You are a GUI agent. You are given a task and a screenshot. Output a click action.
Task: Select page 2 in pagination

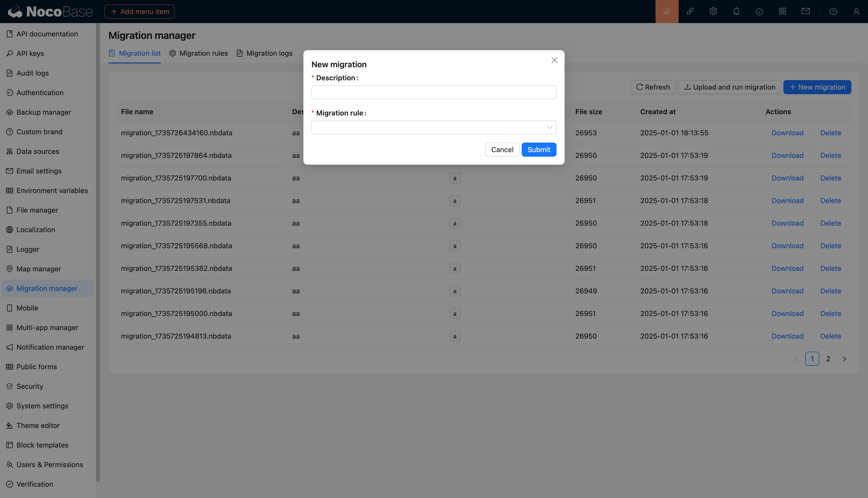[x=828, y=359]
